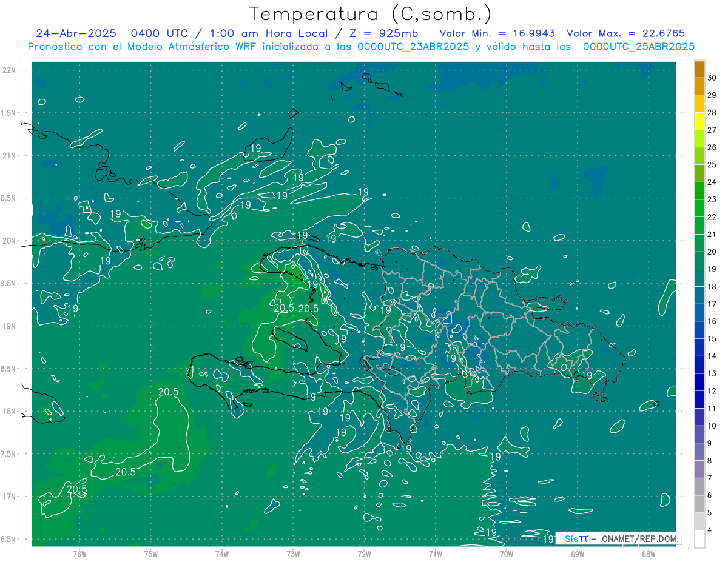Image resolution: width=728 pixels, height=562 pixels.
Task: Click the '21N' latitude axis label
Action: [x=10, y=155]
